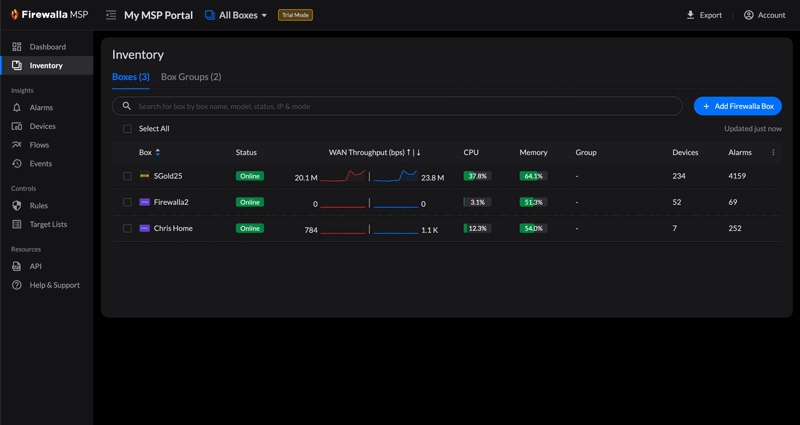The width and height of the screenshot is (800, 425).
Task: Click the Rules shield icon
Action: pyautogui.click(x=17, y=206)
